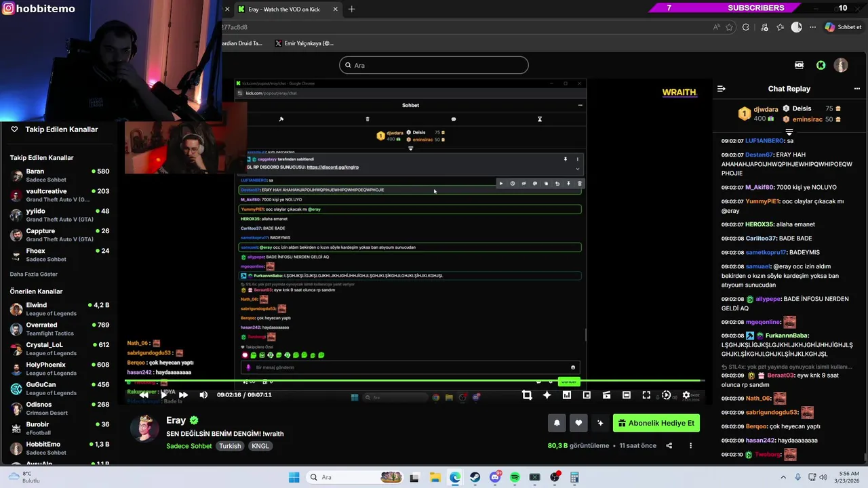The height and width of the screenshot is (488, 868).
Task: Click the cast icon in the player
Action: (x=606, y=395)
